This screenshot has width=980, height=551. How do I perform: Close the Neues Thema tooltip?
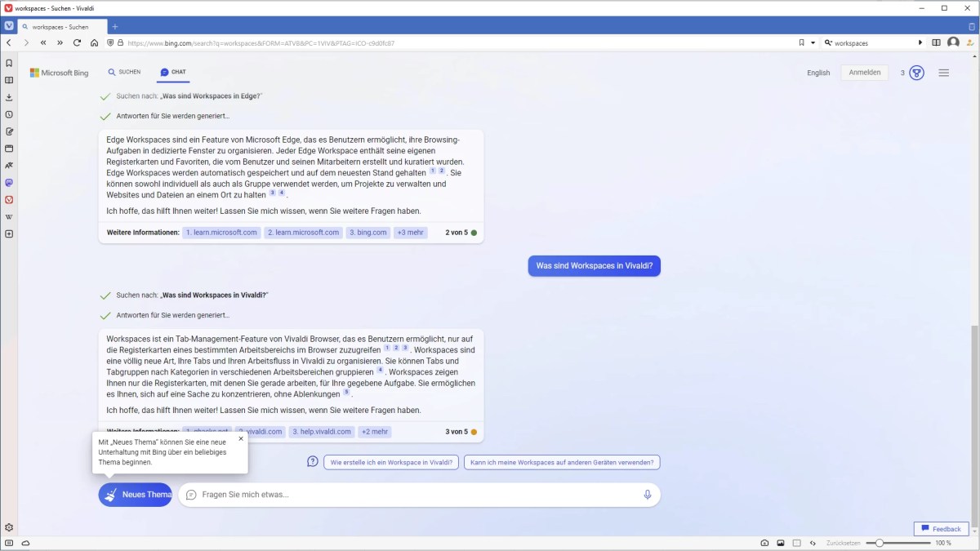click(x=241, y=438)
